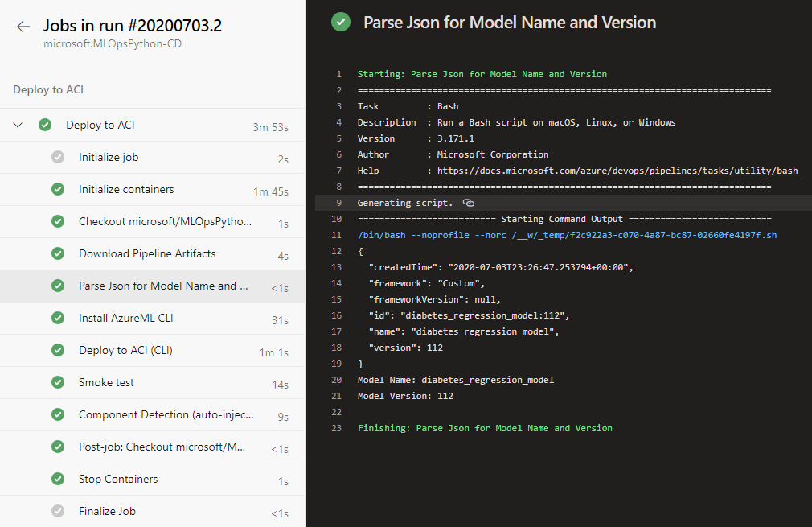Click the copy link icon after Generating script
812x527 pixels.
click(469, 203)
